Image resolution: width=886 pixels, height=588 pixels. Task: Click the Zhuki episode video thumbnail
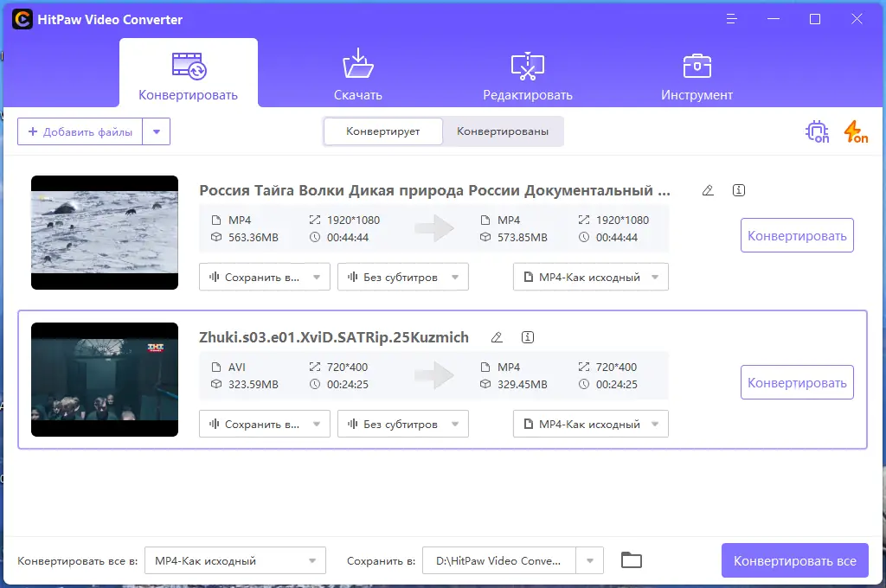pos(104,379)
